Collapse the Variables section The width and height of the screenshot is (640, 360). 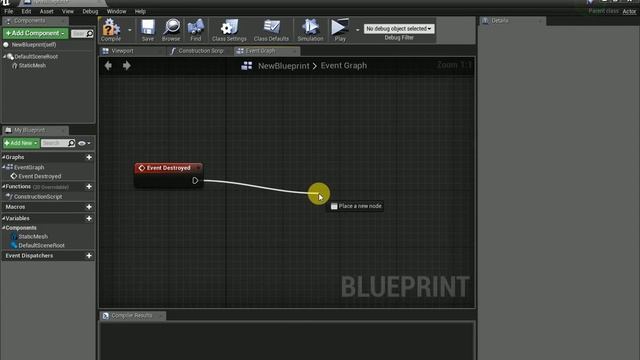coord(4,218)
